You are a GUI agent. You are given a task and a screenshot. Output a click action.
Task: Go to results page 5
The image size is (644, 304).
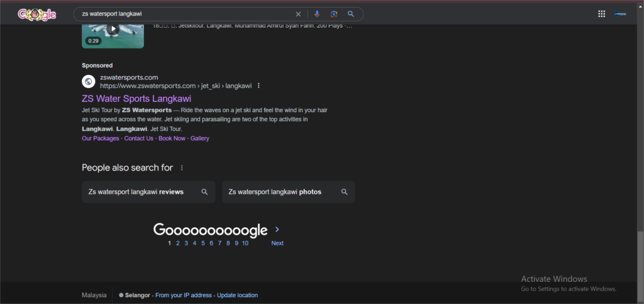pyautogui.click(x=203, y=243)
